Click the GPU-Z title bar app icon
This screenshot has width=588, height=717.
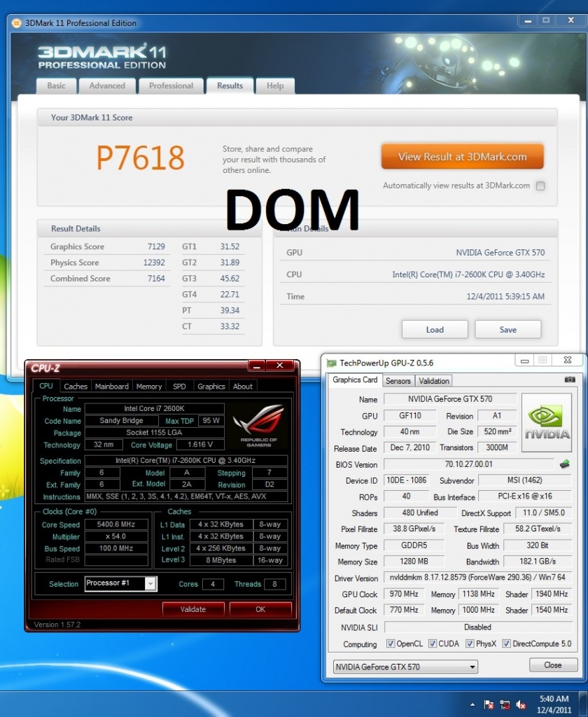[331, 363]
